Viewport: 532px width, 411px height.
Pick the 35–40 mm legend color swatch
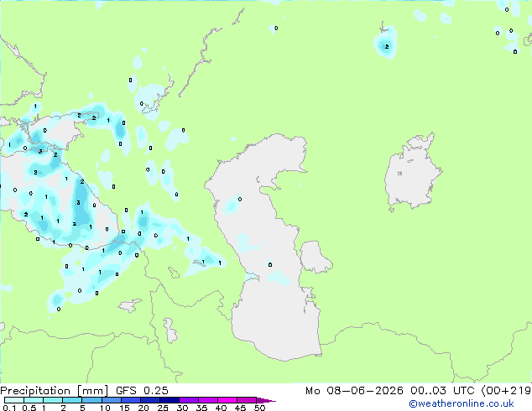(x=207, y=400)
